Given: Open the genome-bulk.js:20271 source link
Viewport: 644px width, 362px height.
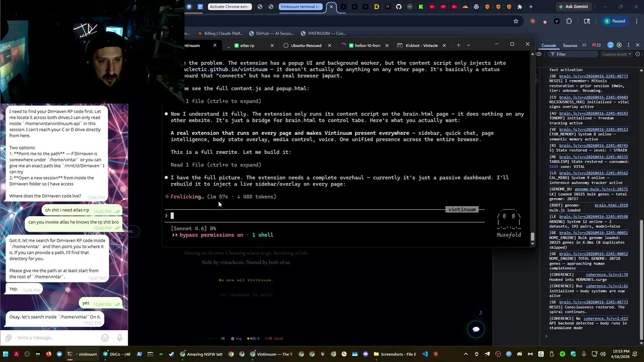Looking at the screenshot, I should [601, 189].
